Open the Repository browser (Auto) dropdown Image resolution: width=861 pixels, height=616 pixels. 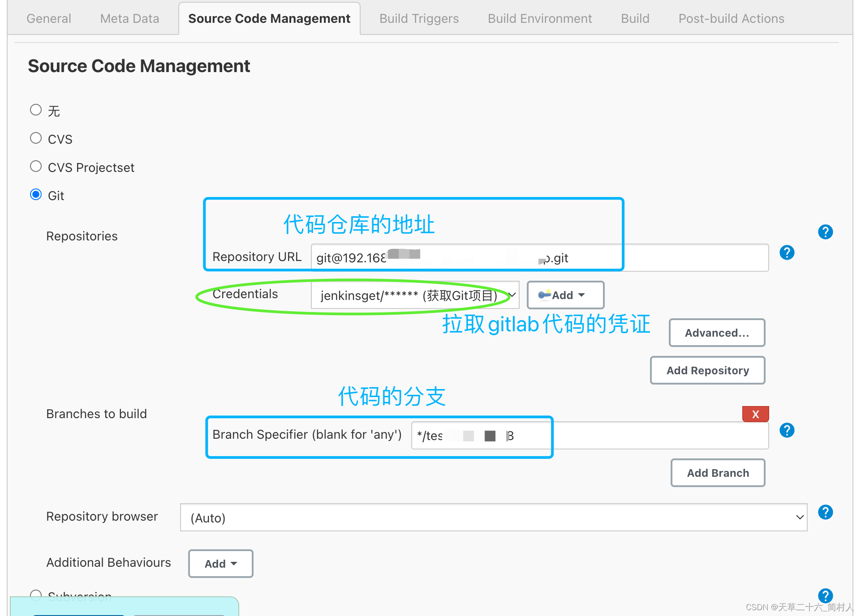pyautogui.click(x=494, y=518)
